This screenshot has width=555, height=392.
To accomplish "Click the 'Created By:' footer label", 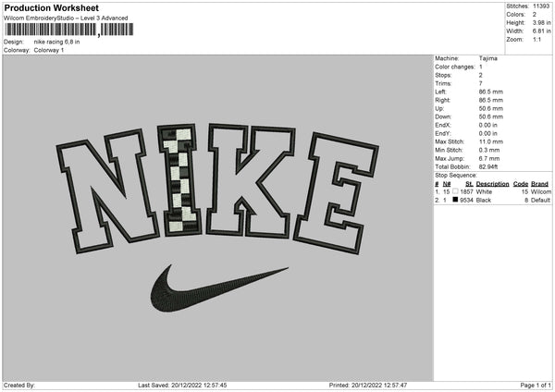I will pos(19,386).
